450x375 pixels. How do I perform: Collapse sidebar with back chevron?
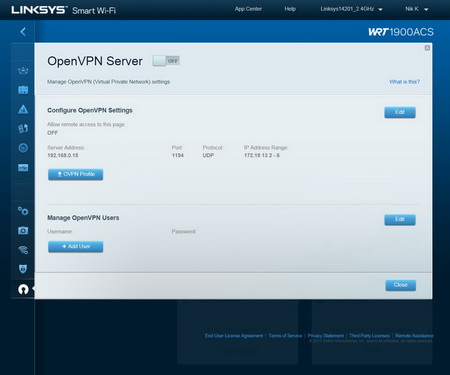pos(23,32)
